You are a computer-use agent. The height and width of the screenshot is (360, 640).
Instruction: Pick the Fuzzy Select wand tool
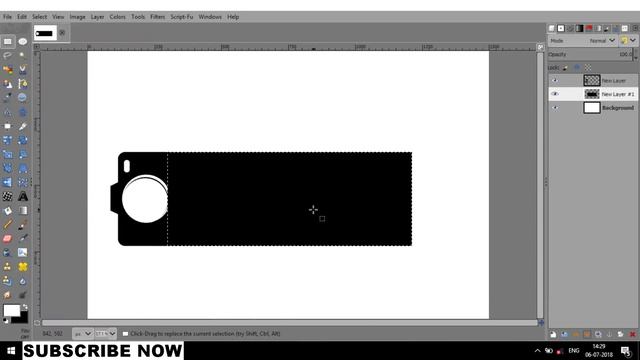[x=22, y=56]
